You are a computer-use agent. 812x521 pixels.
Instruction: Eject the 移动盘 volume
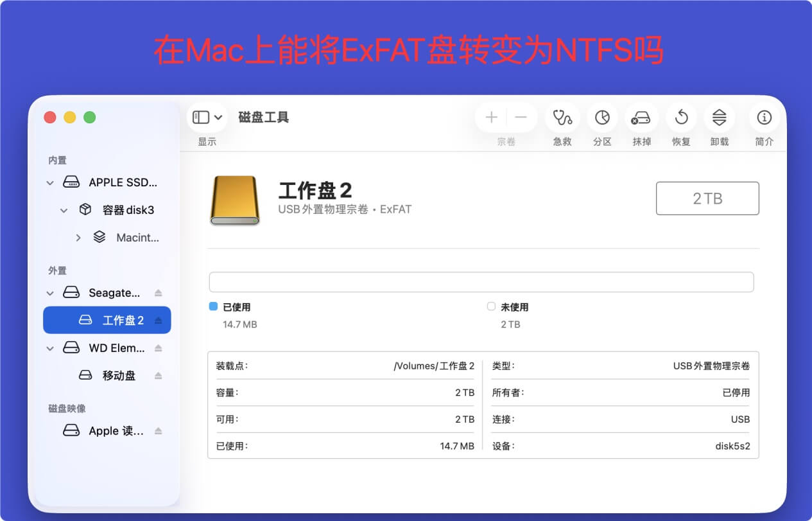coord(158,375)
